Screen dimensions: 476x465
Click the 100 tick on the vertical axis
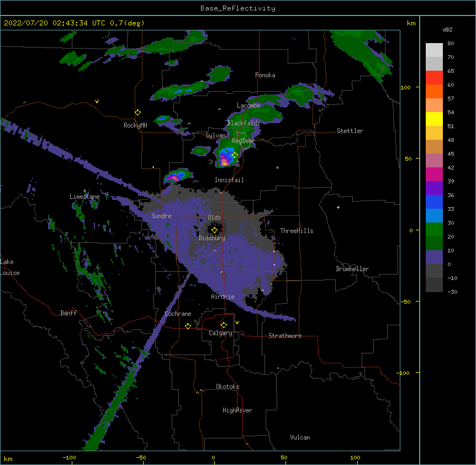point(405,87)
